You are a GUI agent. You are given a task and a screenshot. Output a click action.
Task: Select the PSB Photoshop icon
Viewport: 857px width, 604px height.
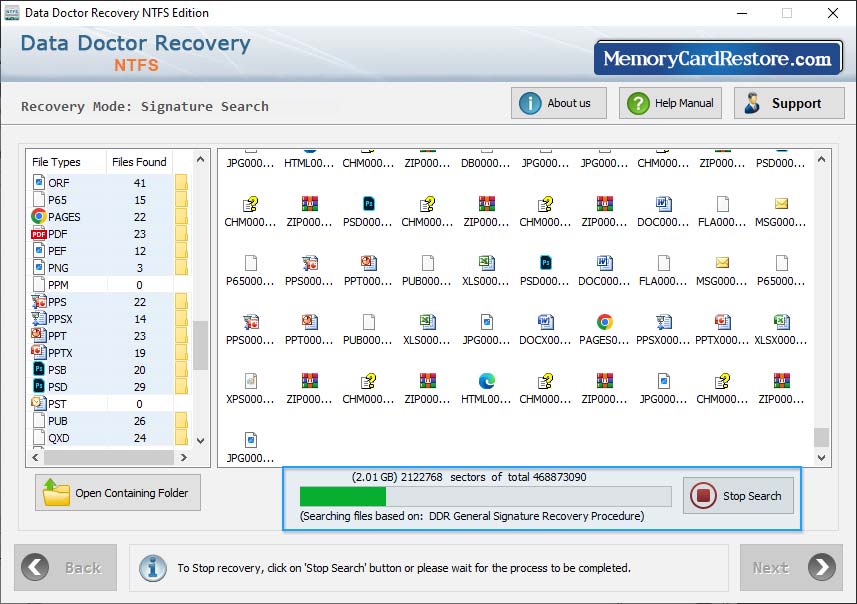39,370
